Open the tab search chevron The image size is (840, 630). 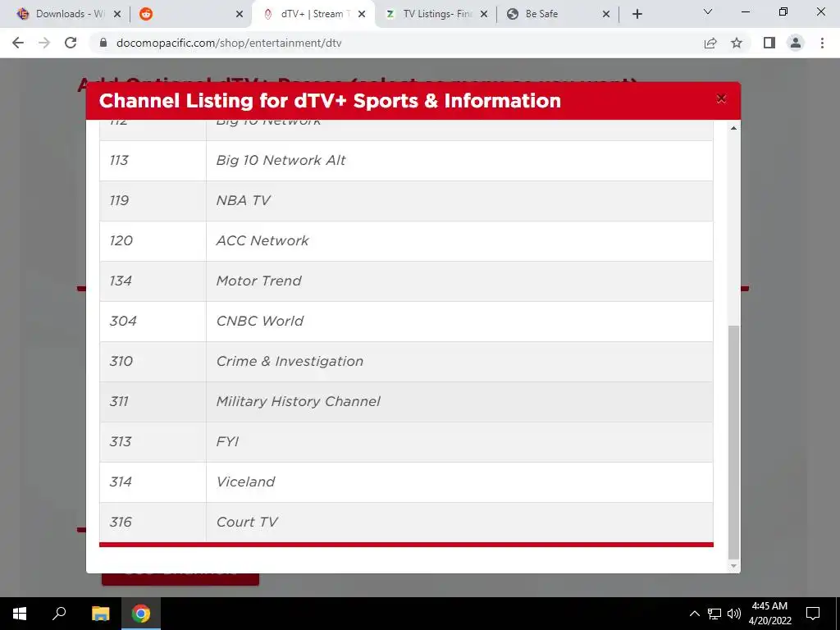click(708, 11)
